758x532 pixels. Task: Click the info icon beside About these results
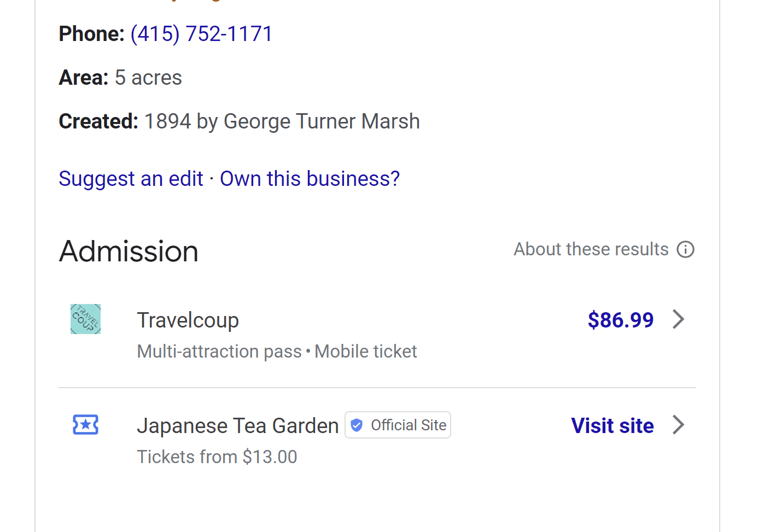685,249
